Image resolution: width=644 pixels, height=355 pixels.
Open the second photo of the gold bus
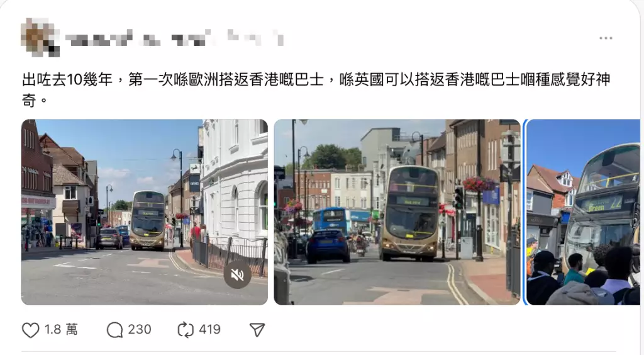pyautogui.click(x=397, y=212)
